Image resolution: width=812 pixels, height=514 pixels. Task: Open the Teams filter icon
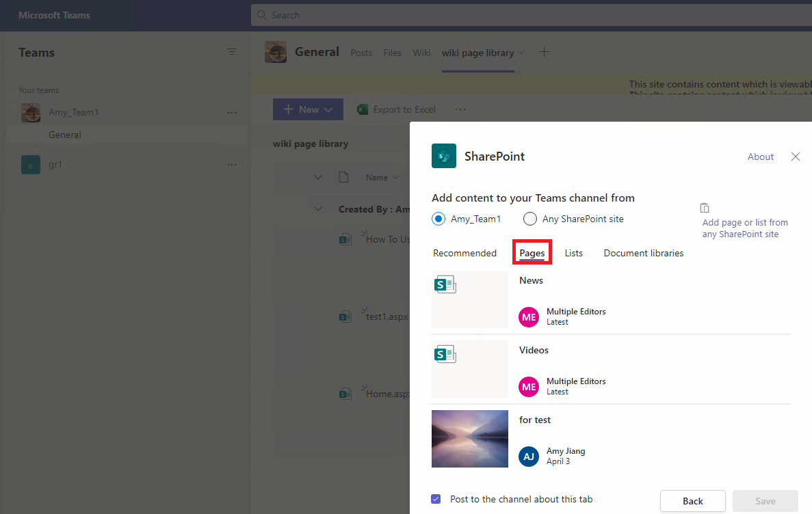[231, 52]
